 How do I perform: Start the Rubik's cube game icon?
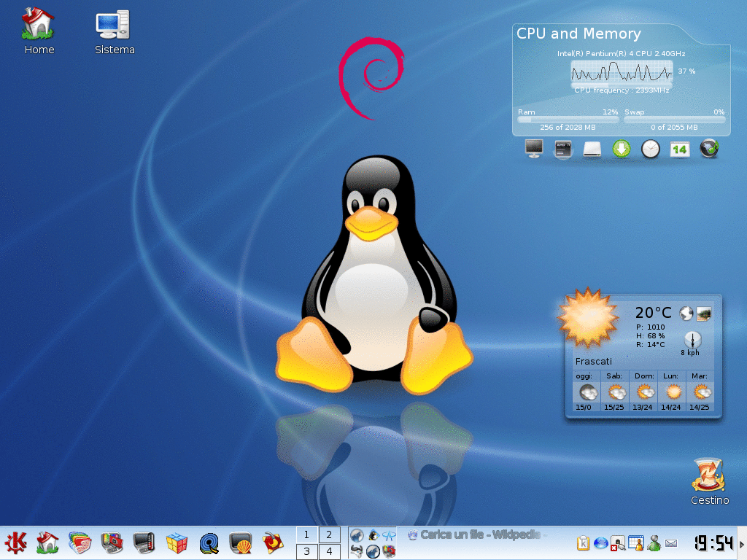click(x=177, y=543)
